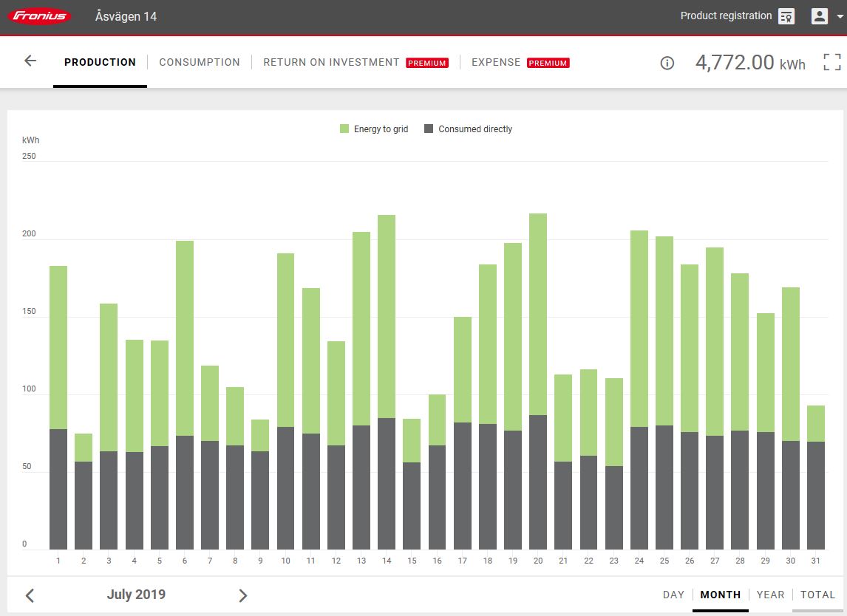Select the Expense premium tab
Image resolution: width=847 pixels, height=616 pixels.
[x=496, y=62]
